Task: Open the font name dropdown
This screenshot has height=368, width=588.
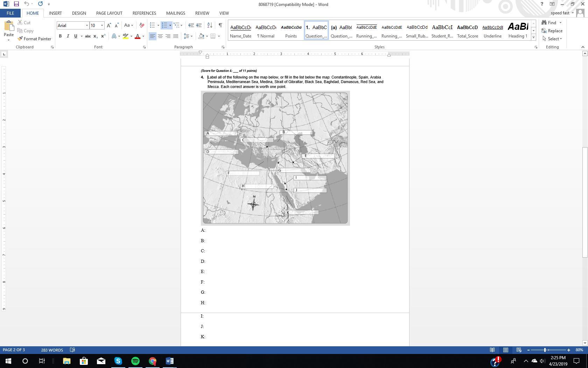Action: pyautogui.click(x=87, y=25)
